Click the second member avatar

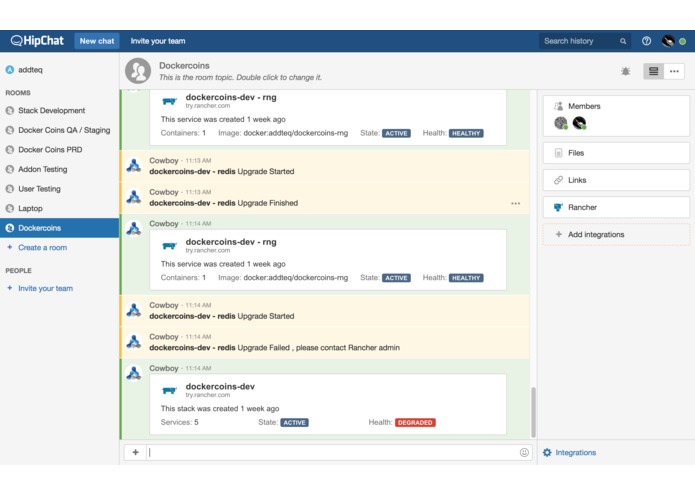[579, 123]
